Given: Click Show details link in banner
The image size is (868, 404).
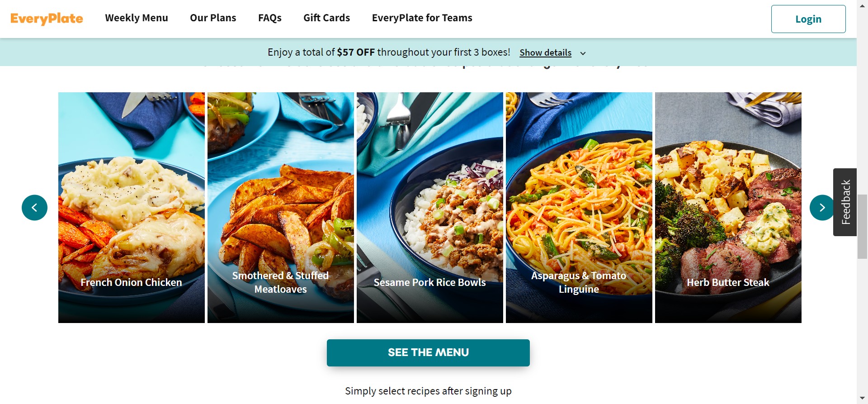Looking at the screenshot, I should click(545, 52).
